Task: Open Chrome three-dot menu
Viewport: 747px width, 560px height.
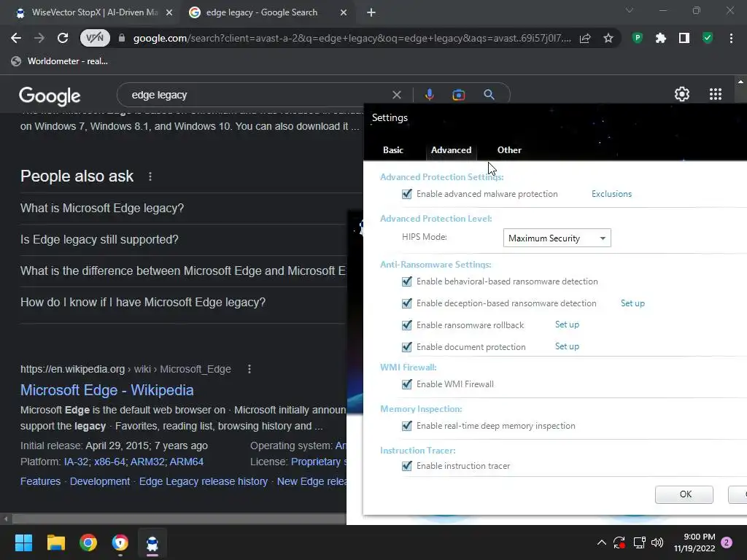Action: [731, 38]
